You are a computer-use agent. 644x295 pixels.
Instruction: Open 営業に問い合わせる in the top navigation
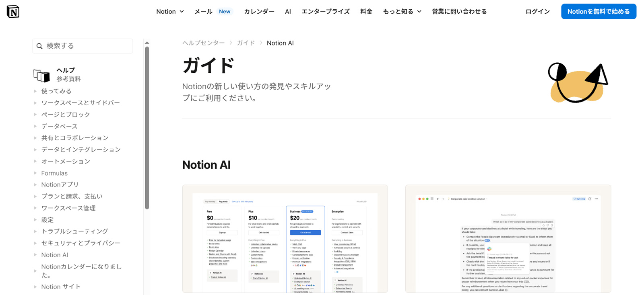tap(459, 12)
